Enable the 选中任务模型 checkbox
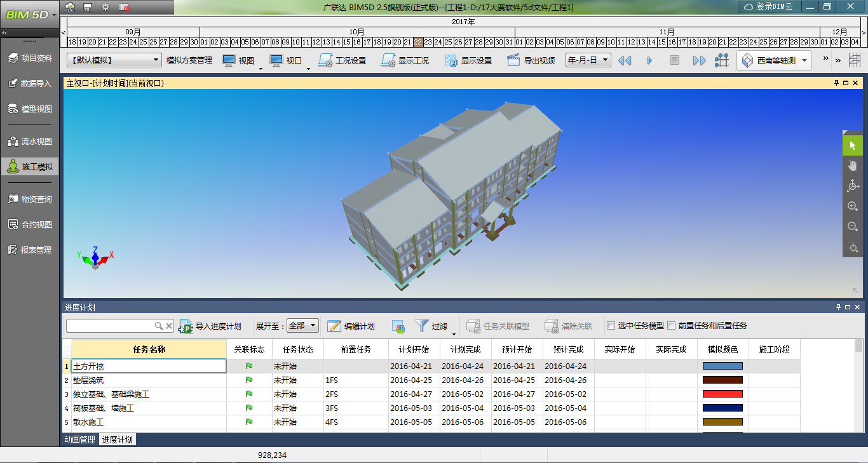The height and width of the screenshot is (463, 868). click(611, 326)
